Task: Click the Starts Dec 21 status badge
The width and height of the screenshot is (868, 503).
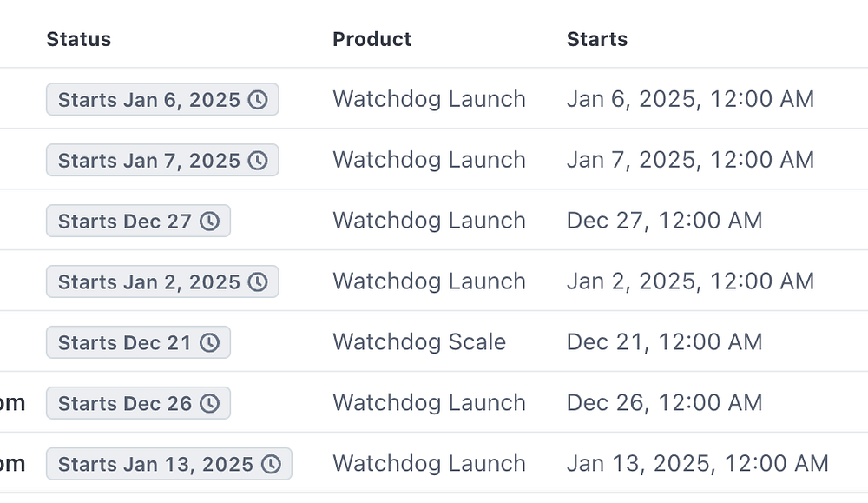Action: [x=126, y=343]
